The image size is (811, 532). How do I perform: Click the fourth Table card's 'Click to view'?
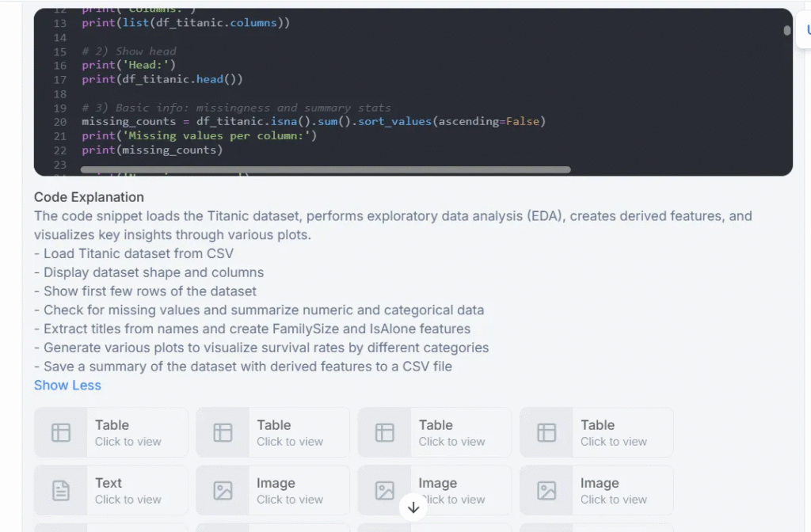pyautogui.click(x=614, y=442)
